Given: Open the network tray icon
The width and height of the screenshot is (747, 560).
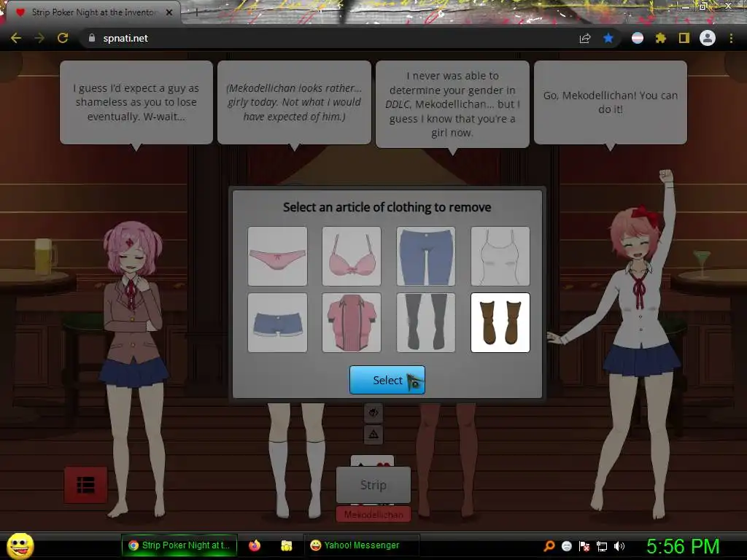Looking at the screenshot, I should tap(602, 546).
